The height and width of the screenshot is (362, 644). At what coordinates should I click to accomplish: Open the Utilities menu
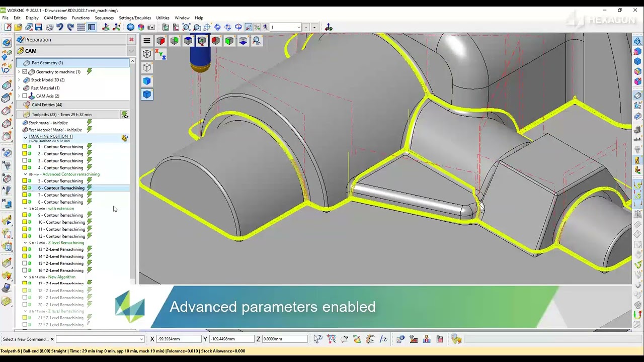[163, 18]
